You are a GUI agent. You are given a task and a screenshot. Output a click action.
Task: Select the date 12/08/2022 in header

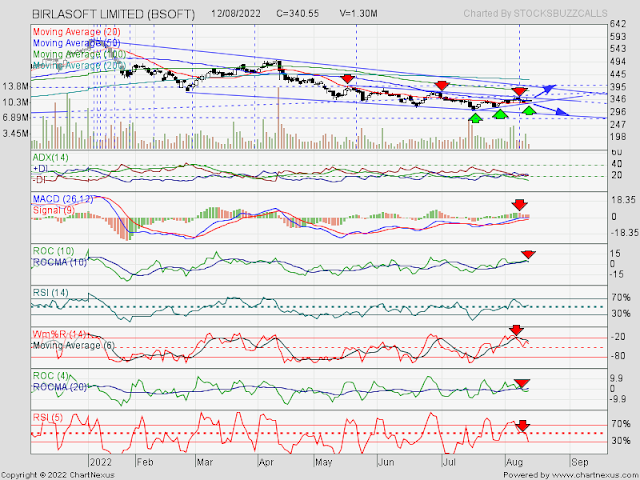pos(236,13)
